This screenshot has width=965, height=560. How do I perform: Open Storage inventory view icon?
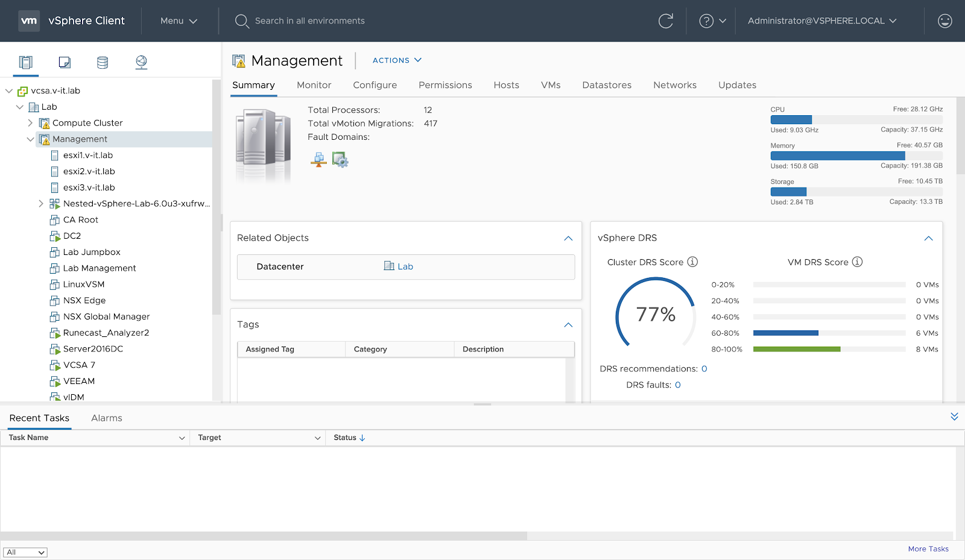coord(103,62)
